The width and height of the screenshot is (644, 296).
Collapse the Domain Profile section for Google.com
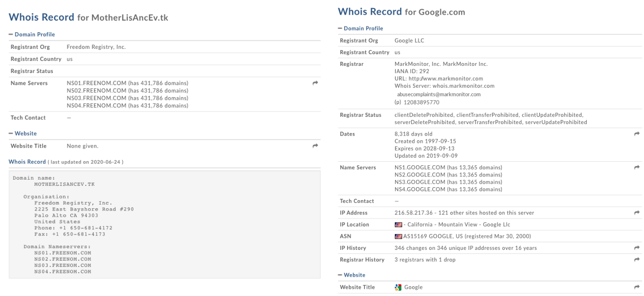click(x=360, y=28)
